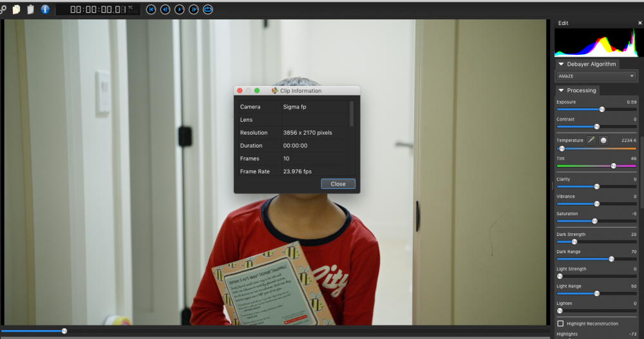Click green zoom button of Clip Information
Screen dimensions: 644x339
point(257,90)
